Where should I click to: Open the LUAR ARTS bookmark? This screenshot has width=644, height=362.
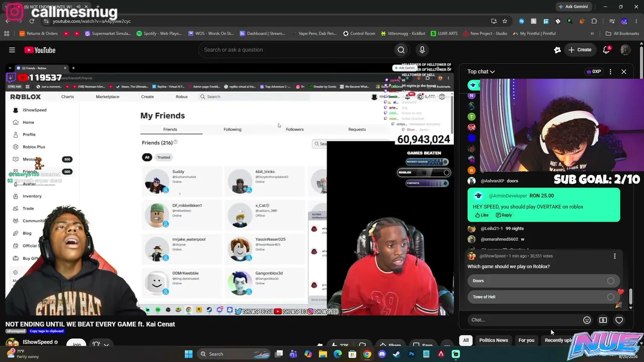444,34
